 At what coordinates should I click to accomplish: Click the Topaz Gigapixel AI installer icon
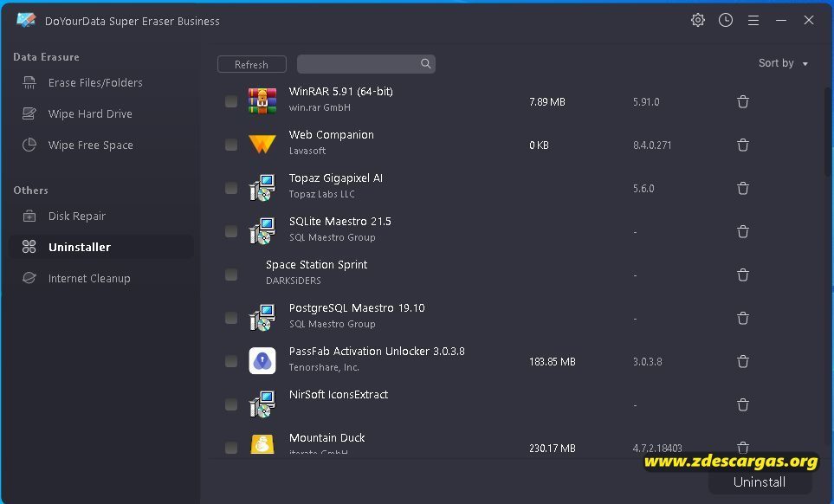click(262, 188)
